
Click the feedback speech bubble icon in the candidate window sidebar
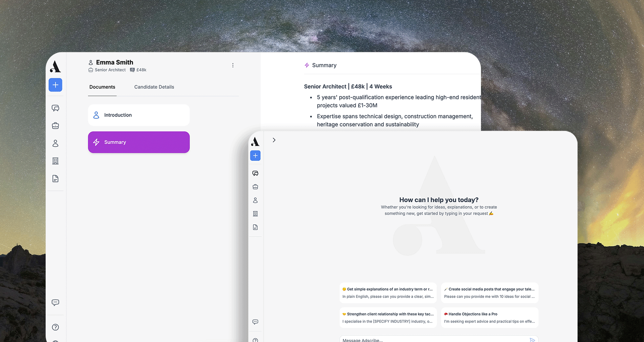(x=55, y=302)
